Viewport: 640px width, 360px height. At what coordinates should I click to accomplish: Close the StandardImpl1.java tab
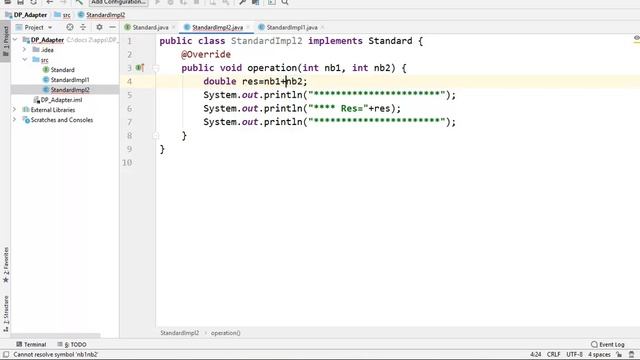pos(322,27)
